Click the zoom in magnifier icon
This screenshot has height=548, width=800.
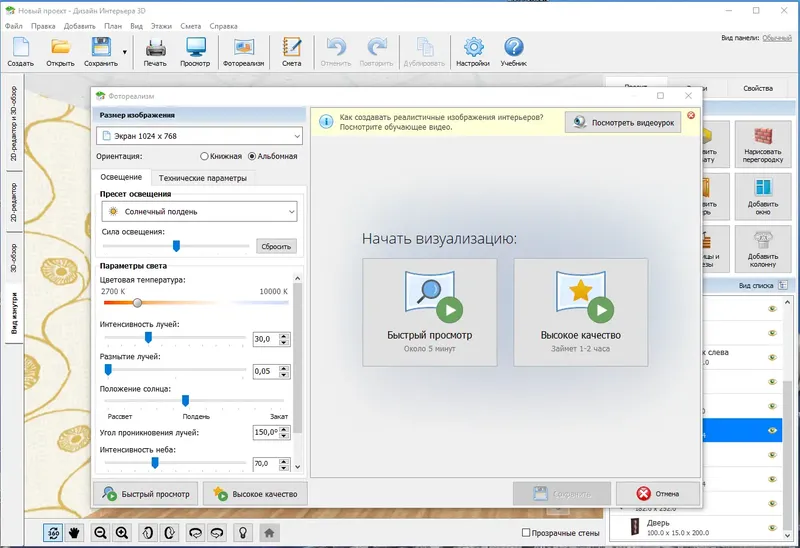click(x=122, y=533)
